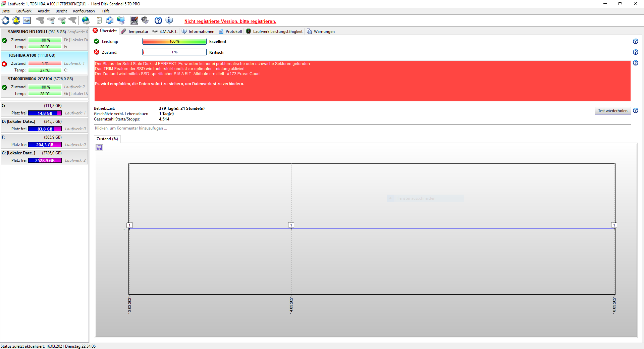Click the chart data marker at 14.03.2021
The width and height of the screenshot is (644, 349).
click(x=291, y=225)
